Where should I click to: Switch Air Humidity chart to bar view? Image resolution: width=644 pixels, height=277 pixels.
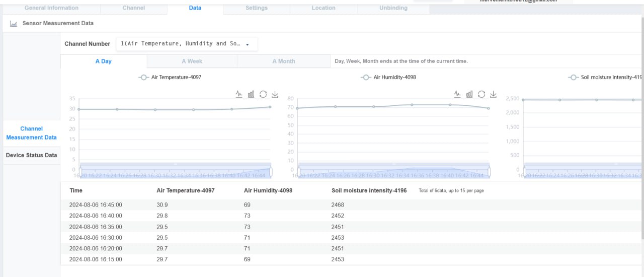click(x=469, y=94)
